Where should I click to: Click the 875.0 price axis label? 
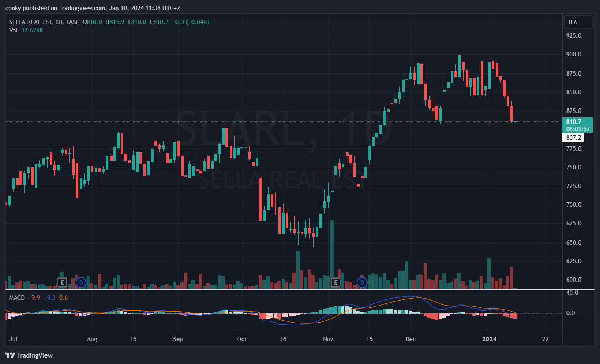pyautogui.click(x=574, y=74)
